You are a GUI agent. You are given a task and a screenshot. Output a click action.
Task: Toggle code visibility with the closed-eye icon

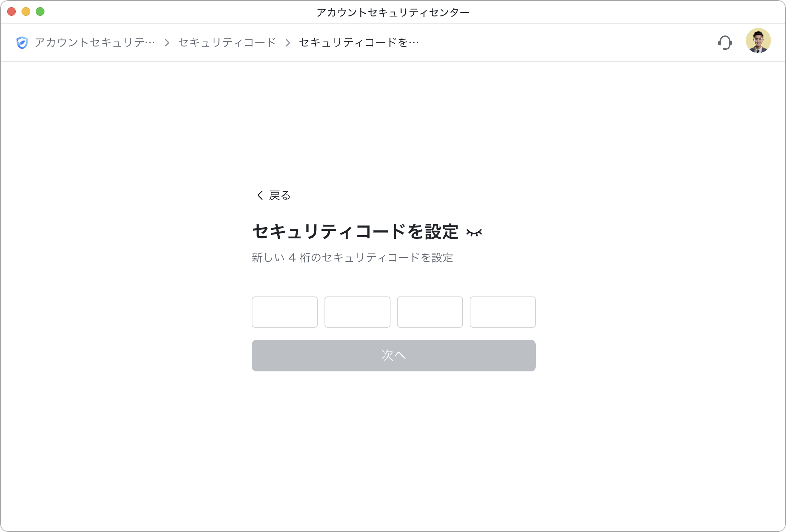click(x=474, y=233)
